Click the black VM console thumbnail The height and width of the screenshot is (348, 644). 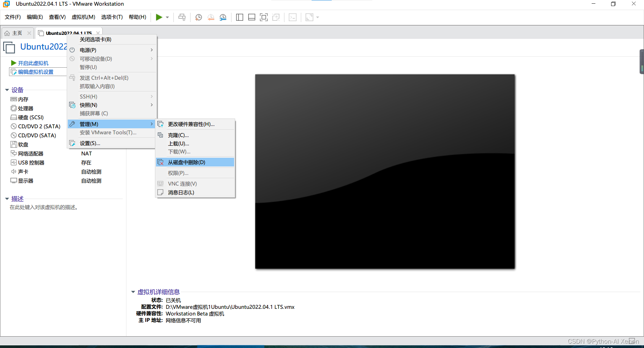point(385,171)
